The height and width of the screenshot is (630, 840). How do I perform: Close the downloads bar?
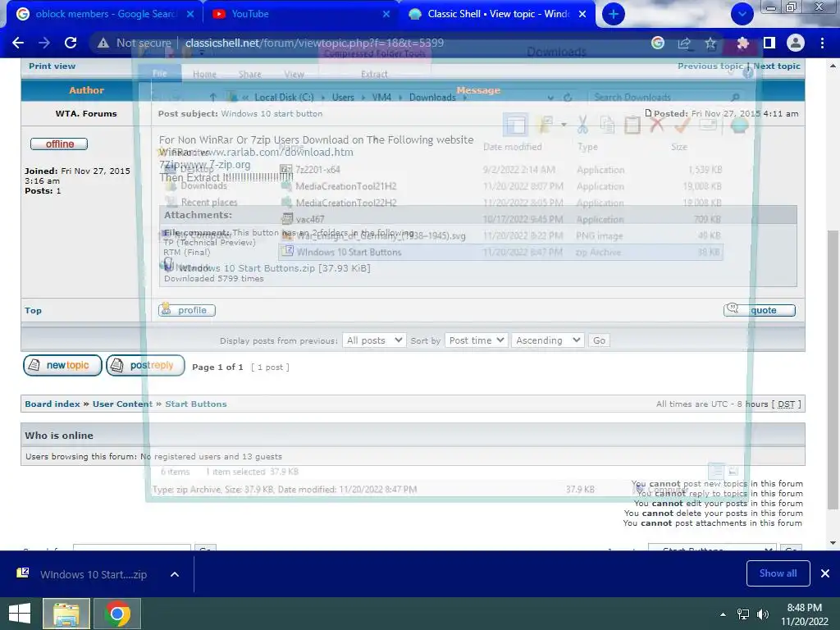point(825,573)
